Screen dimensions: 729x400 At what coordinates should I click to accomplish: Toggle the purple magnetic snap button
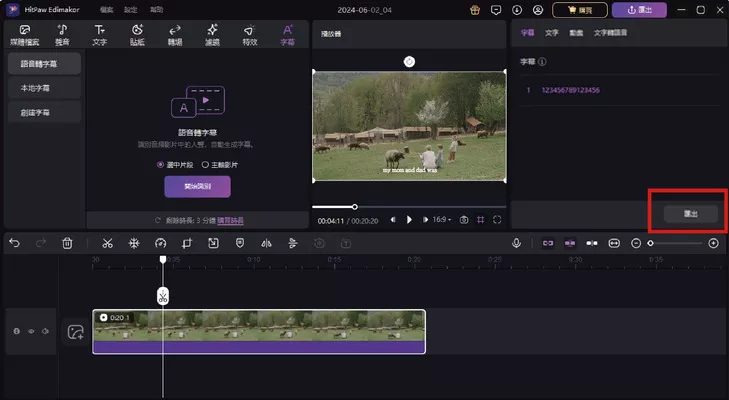(570, 243)
